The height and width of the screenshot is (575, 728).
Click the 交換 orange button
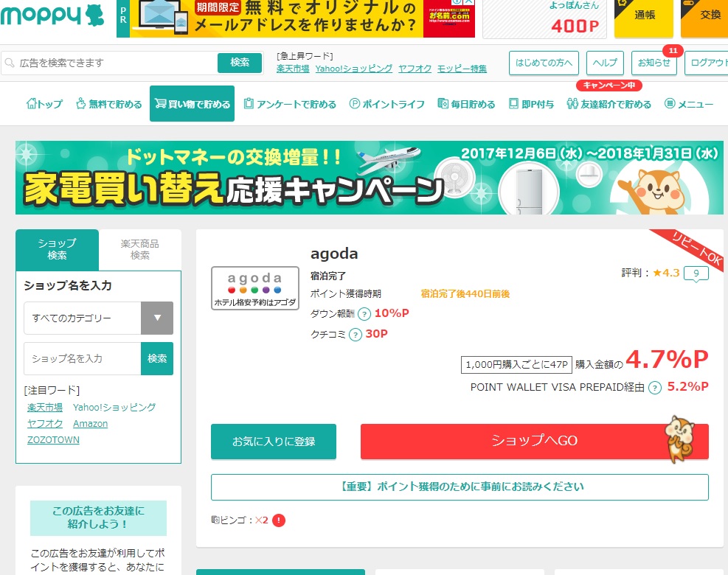click(704, 18)
